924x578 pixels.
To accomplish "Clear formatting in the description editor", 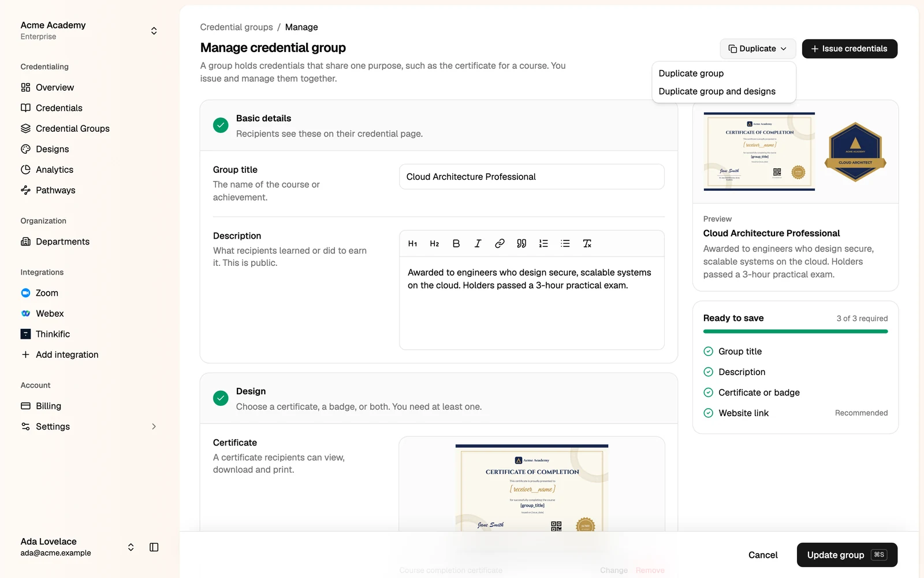I will tap(587, 243).
